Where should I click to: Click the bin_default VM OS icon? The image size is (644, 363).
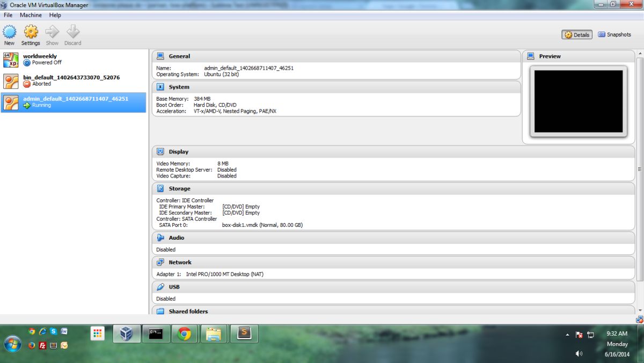click(x=11, y=81)
